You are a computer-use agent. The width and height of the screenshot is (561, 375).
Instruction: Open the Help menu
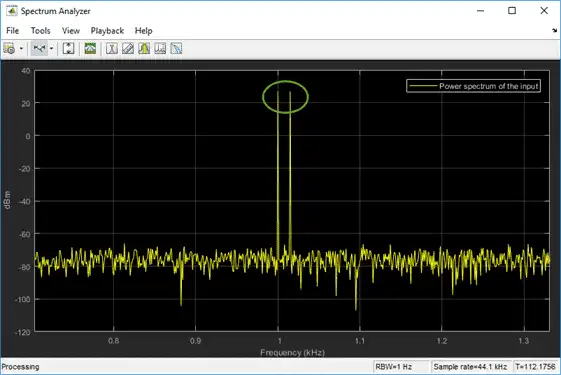[x=143, y=31]
